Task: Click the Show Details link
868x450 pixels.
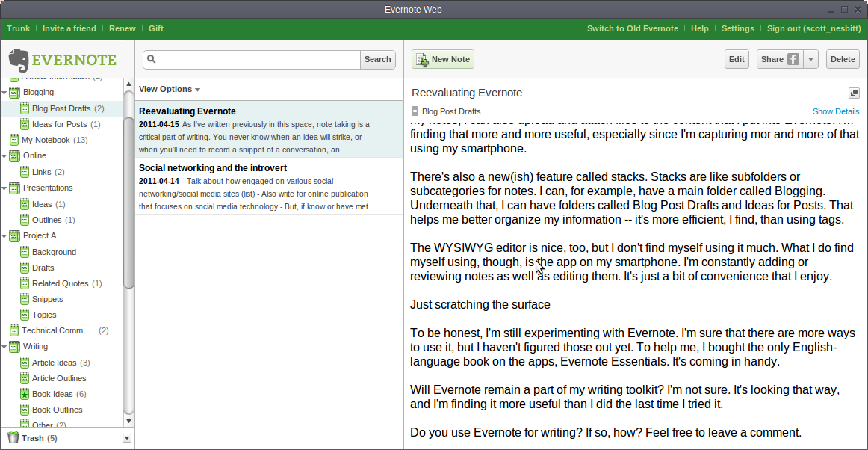Action: [x=836, y=111]
